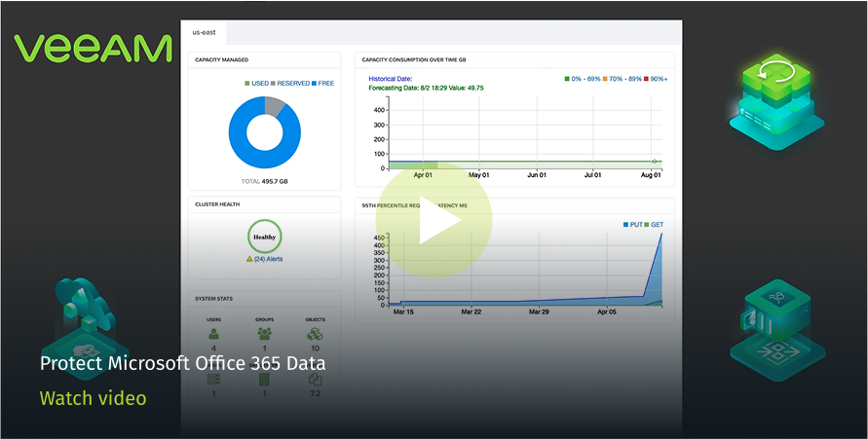
Task: Click the Healthy cluster status circle
Action: point(265,237)
